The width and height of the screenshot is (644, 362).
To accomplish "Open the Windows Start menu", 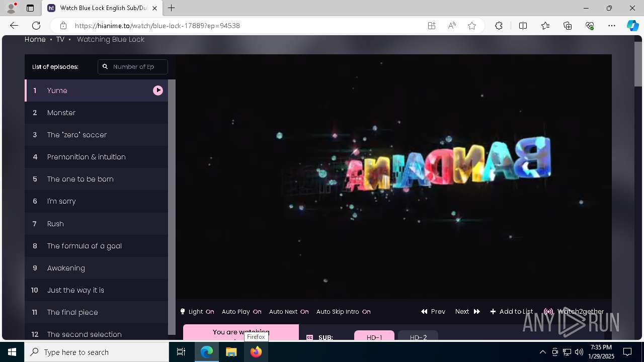I will (x=12, y=352).
